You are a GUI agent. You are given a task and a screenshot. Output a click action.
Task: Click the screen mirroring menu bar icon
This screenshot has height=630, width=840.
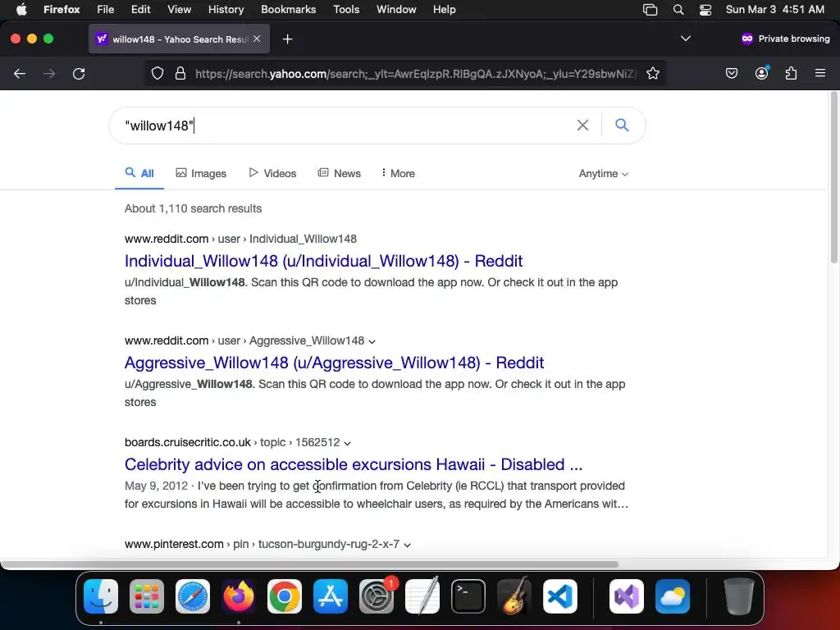pos(650,10)
